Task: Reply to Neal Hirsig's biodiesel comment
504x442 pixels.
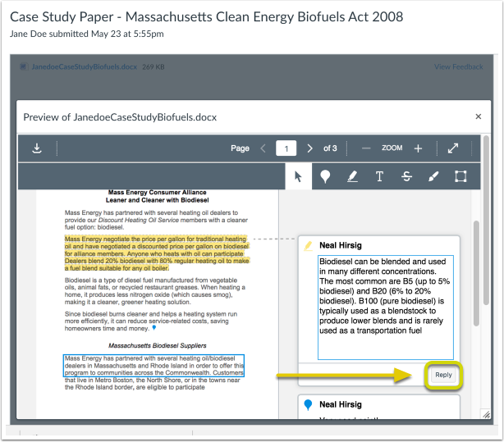Action: pos(443,375)
